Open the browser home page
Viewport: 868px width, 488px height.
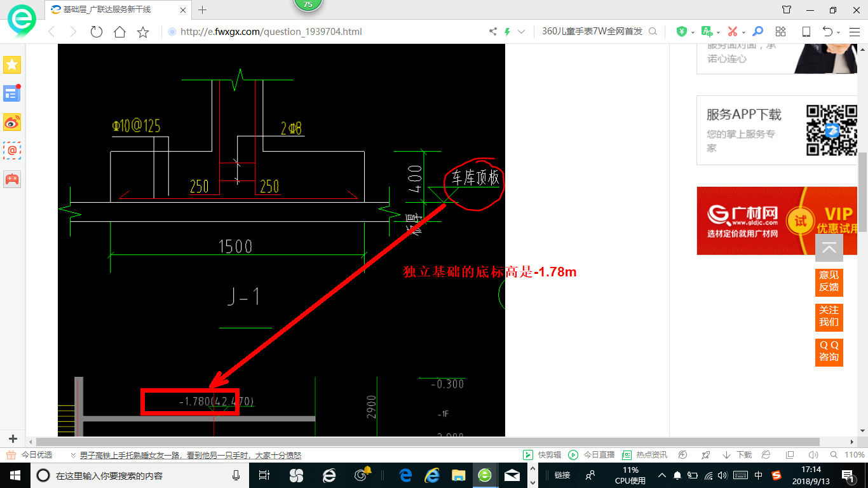(119, 32)
